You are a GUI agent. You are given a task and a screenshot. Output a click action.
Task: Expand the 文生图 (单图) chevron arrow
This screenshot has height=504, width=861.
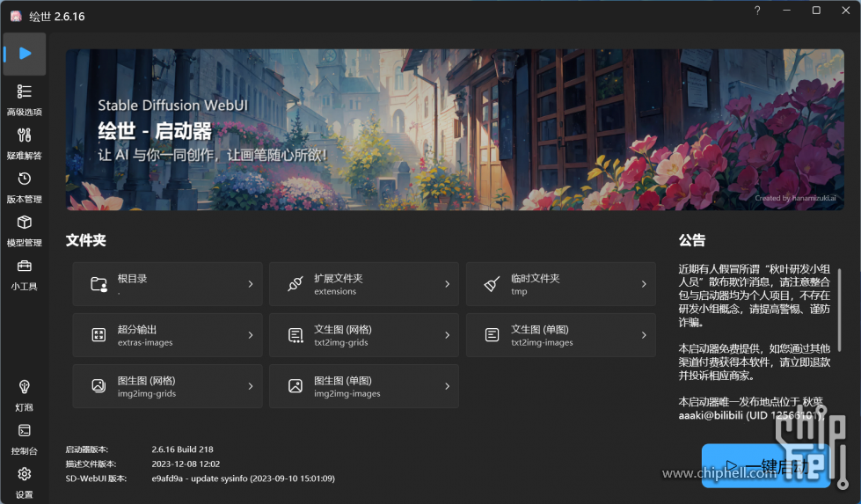(x=644, y=335)
